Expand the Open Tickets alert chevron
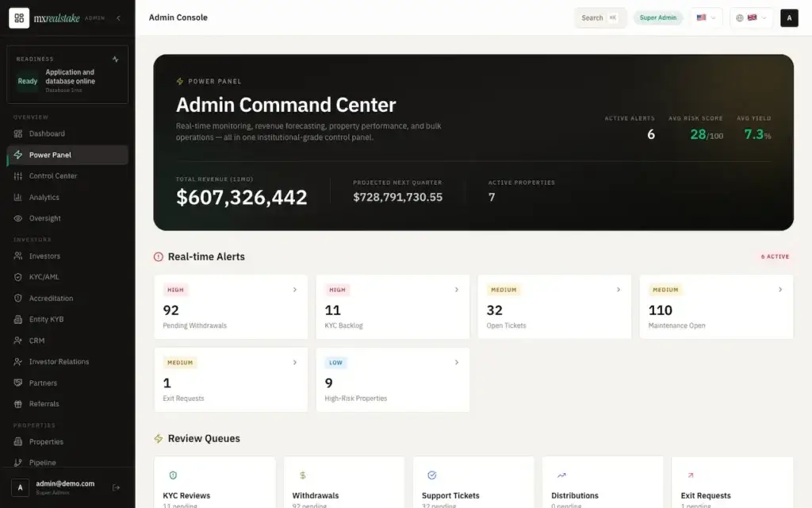 point(619,290)
